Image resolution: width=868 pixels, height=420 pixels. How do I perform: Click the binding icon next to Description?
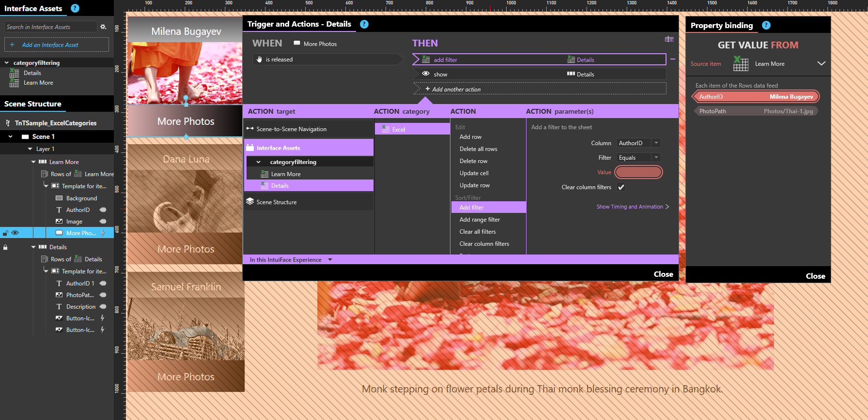coord(103,307)
